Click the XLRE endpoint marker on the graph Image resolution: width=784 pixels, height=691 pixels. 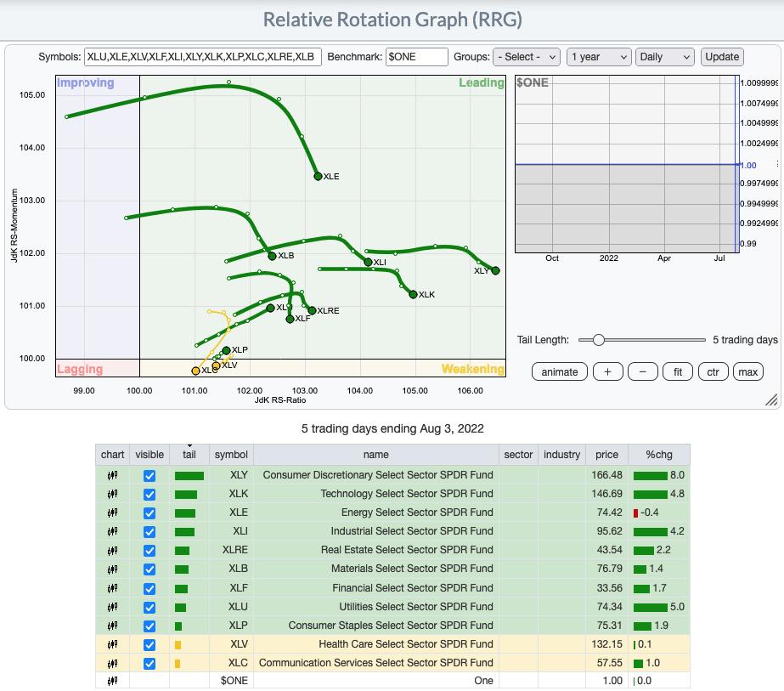tap(312, 311)
